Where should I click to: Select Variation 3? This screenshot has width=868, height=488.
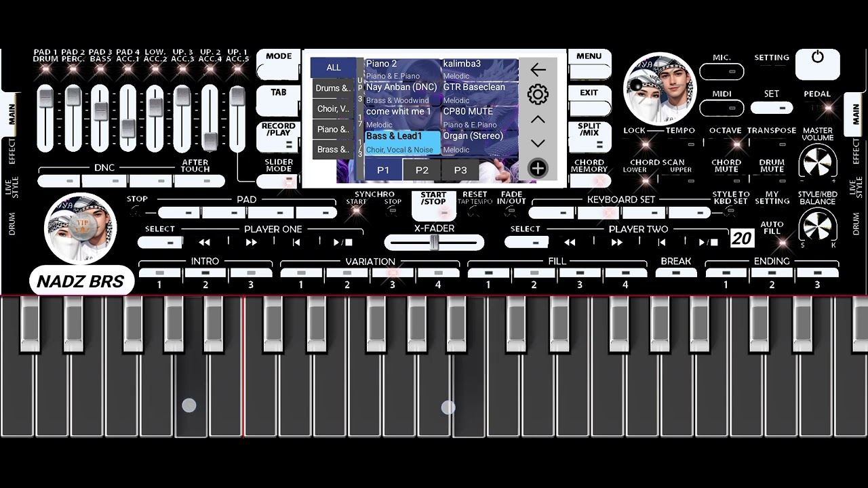click(393, 273)
